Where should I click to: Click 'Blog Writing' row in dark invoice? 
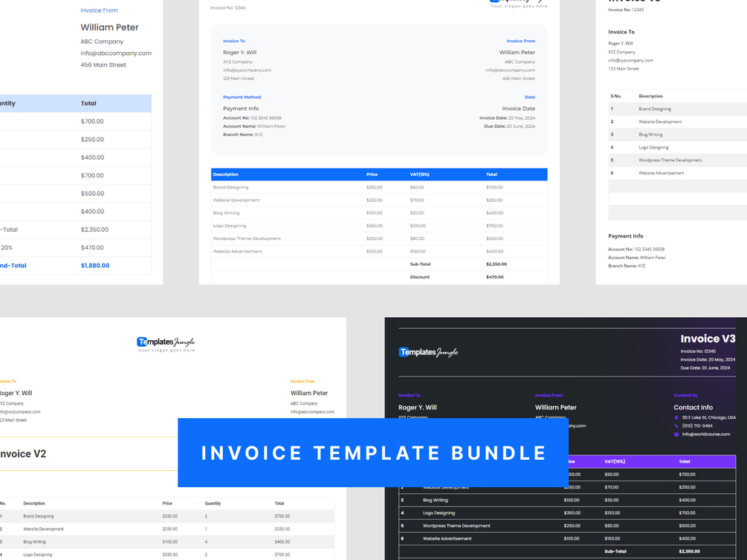coord(567,501)
